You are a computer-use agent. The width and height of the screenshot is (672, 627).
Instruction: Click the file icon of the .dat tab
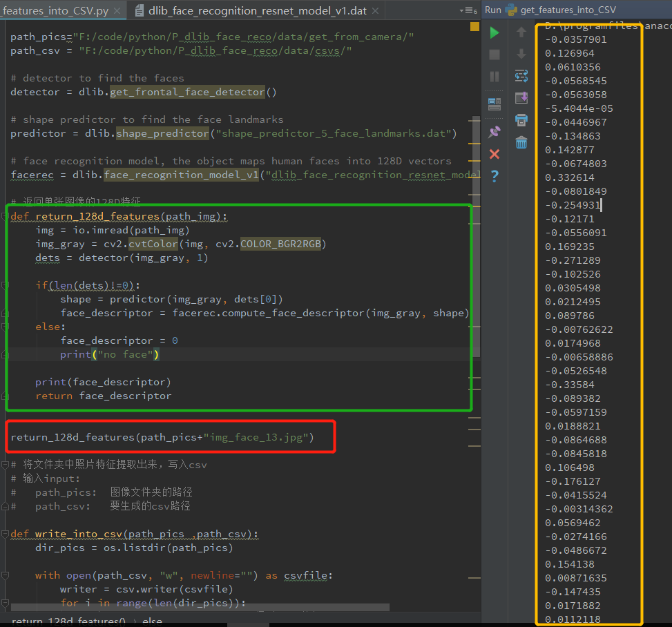140,11
